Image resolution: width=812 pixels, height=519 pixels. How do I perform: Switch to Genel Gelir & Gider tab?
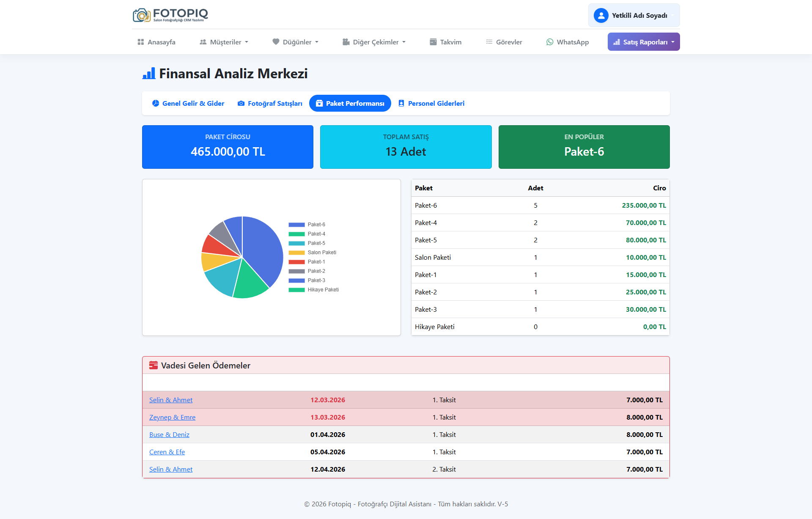[x=188, y=103]
